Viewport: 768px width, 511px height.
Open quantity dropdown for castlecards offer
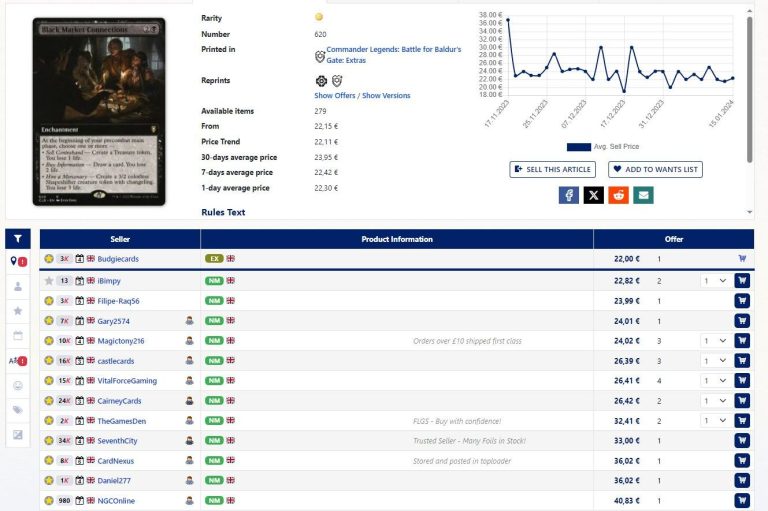[715, 361]
